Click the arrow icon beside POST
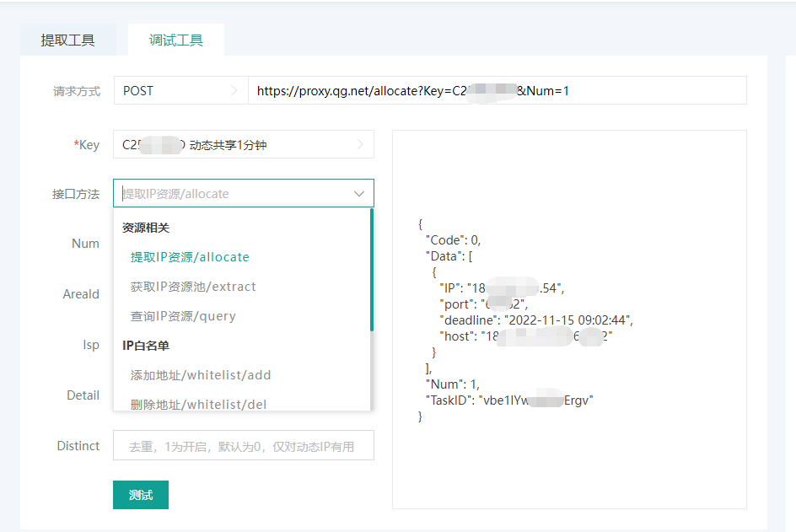This screenshot has width=796, height=532. point(234,90)
